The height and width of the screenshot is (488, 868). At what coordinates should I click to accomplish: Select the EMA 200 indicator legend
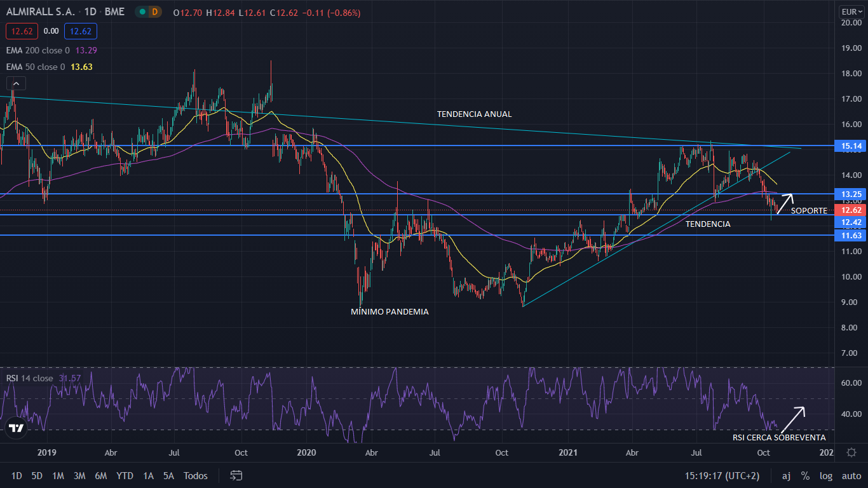39,50
